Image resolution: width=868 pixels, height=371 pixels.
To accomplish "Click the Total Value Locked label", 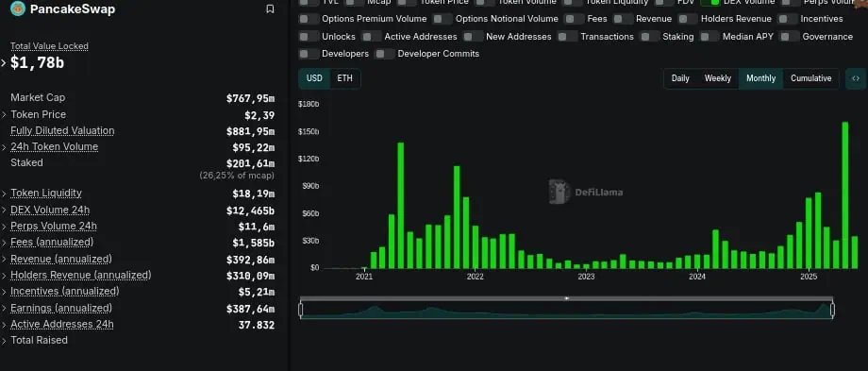I will pos(49,46).
